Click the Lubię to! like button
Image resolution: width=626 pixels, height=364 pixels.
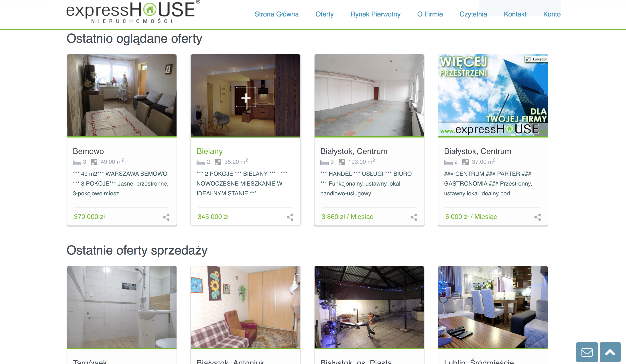536,59
